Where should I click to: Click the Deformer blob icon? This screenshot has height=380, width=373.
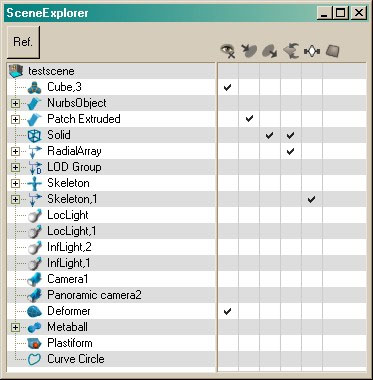pos(34,311)
